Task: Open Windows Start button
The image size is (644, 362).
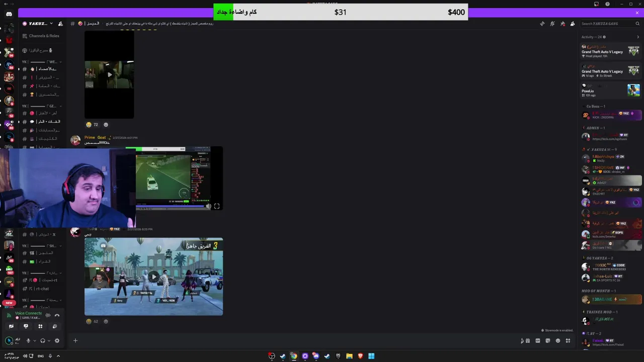Action: click(371, 356)
